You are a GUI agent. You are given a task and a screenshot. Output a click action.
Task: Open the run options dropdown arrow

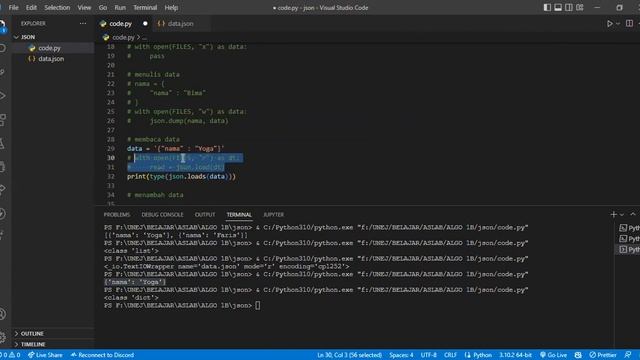pos(618,24)
